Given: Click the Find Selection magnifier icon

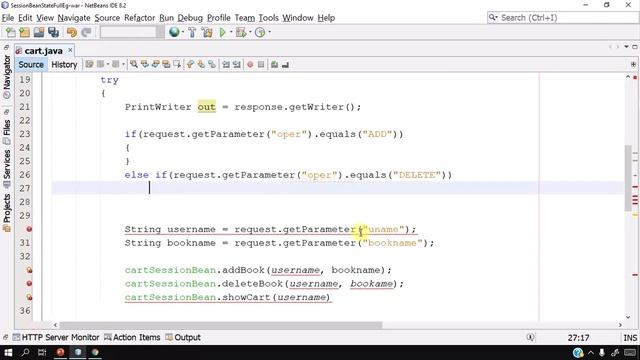Looking at the screenshot, I should coord(134,64).
